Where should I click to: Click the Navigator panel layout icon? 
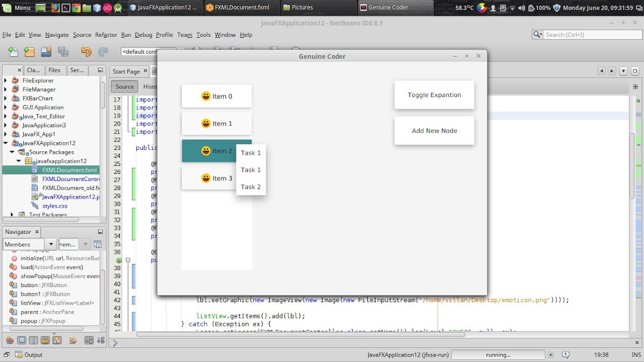tap(98, 244)
